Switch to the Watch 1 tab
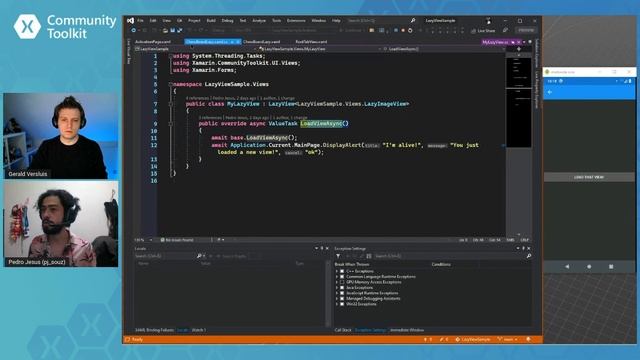 pos(199,330)
